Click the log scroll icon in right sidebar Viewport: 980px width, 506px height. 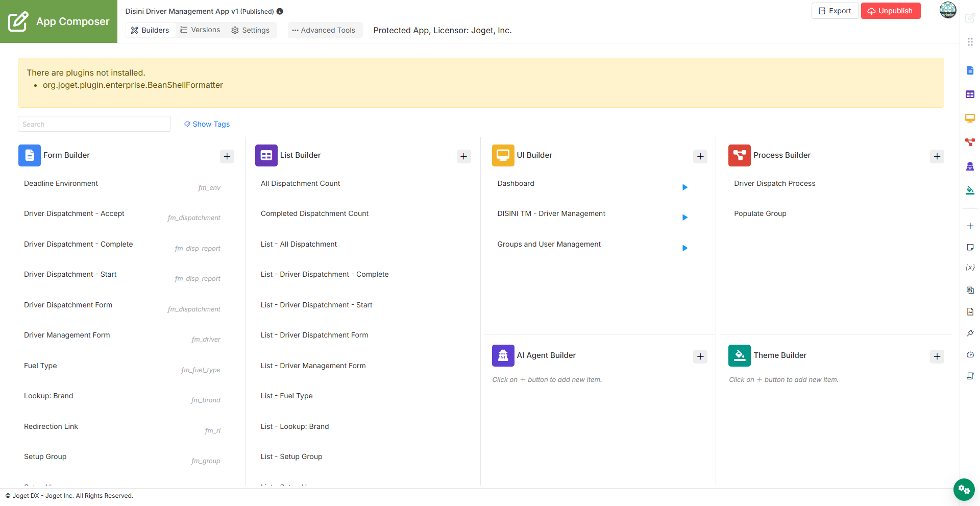point(970,376)
